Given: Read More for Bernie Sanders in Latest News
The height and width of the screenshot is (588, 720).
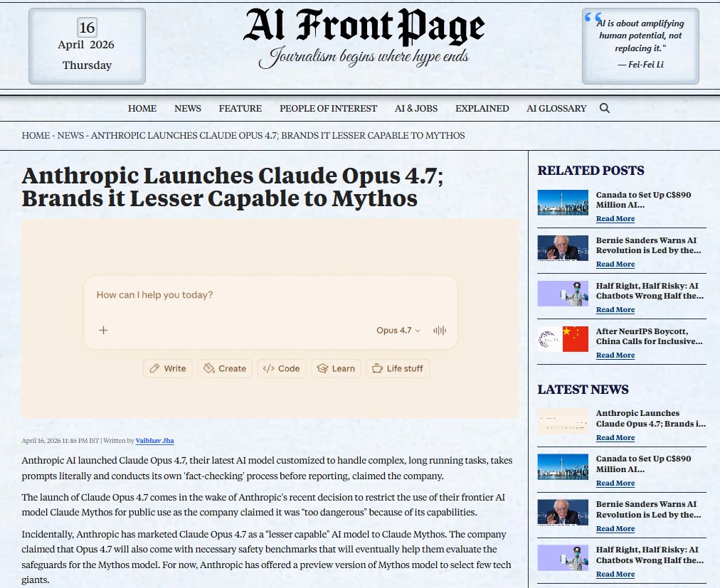Looking at the screenshot, I should (615, 529).
